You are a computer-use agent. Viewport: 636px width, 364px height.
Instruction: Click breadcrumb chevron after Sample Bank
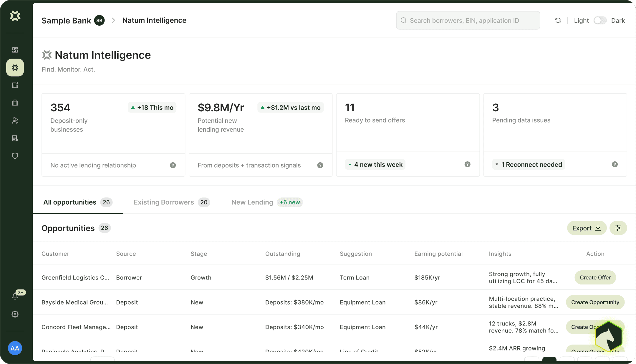113,20
